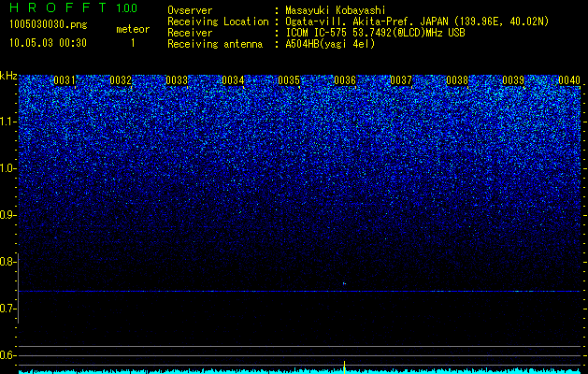Click the kHz axis unit label
The width and height of the screenshot is (588, 374).
[8, 76]
